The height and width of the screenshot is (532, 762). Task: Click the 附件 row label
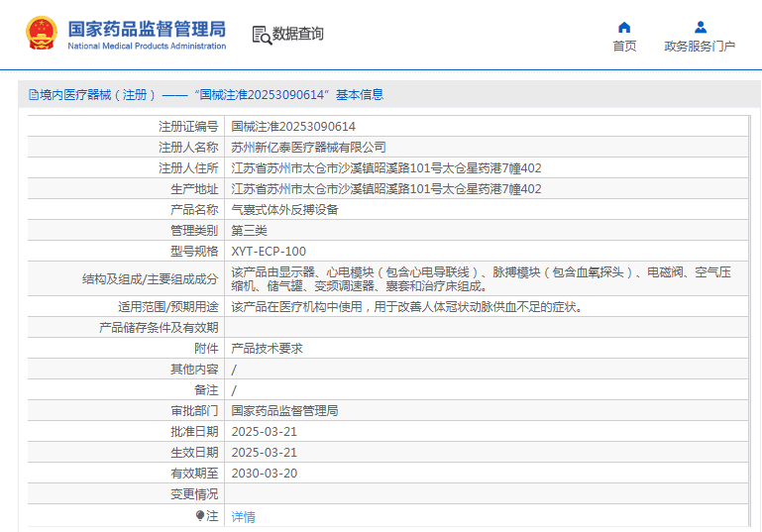[206, 349]
